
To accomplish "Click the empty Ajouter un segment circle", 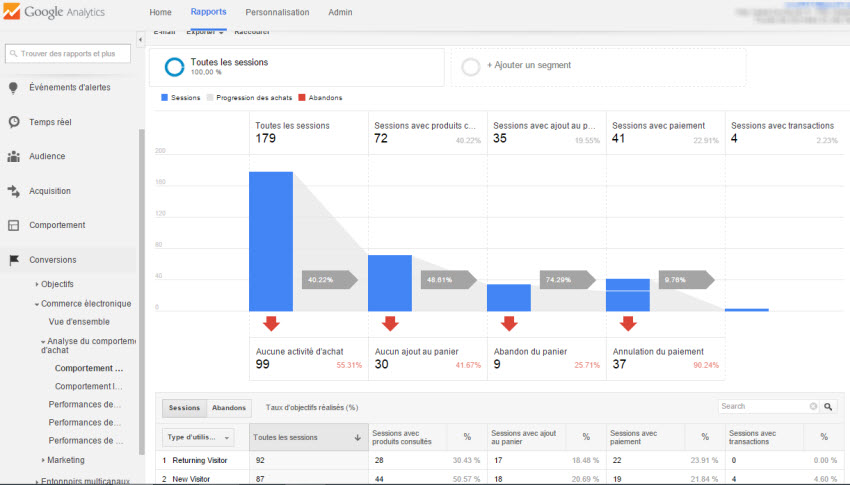I will (471, 67).
